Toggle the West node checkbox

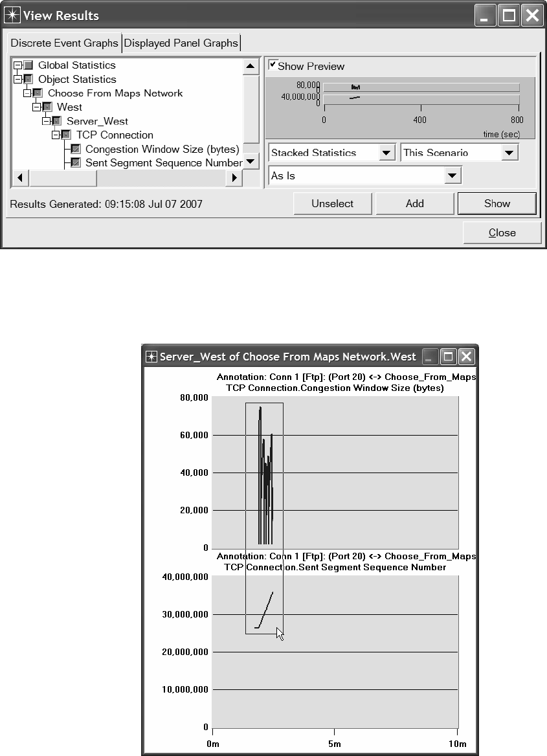[x=47, y=107]
